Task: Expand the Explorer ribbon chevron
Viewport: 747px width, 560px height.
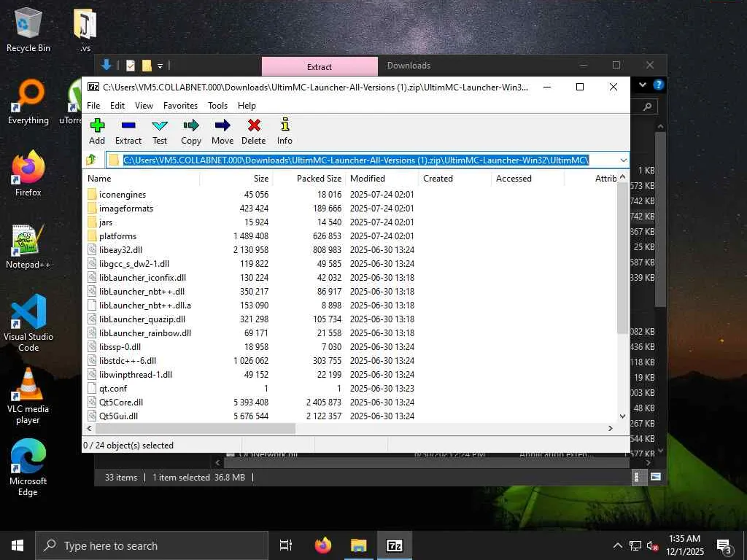Action: pos(643,85)
